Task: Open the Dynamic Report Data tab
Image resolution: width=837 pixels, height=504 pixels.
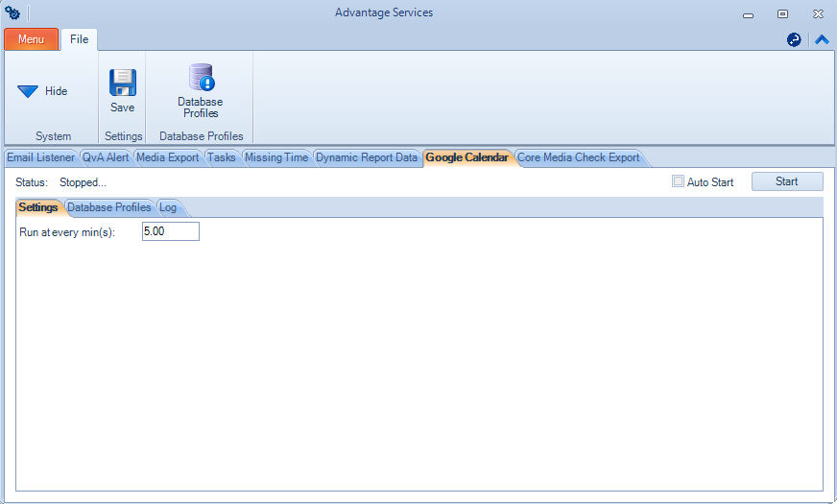Action: coord(366,157)
